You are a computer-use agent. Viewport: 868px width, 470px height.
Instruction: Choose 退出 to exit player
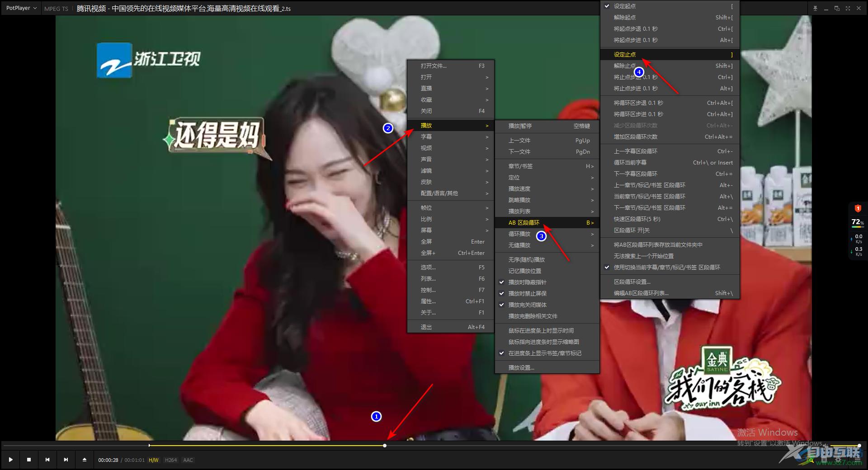[x=451, y=327]
